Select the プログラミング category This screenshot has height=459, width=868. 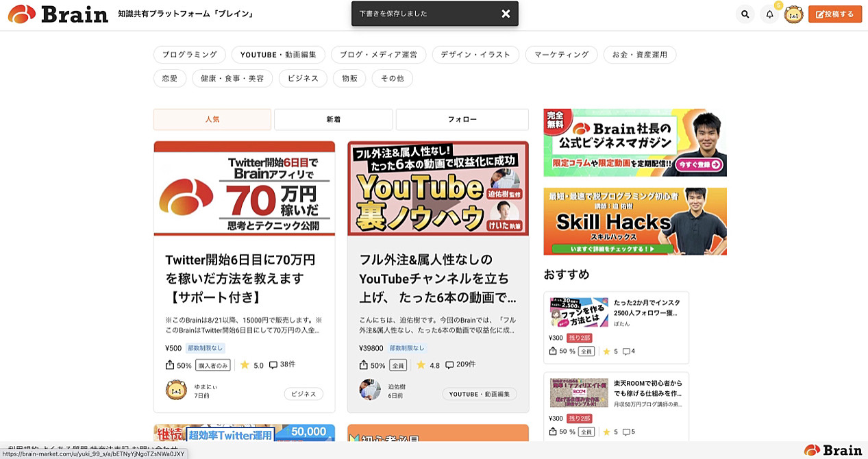coord(189,55)
